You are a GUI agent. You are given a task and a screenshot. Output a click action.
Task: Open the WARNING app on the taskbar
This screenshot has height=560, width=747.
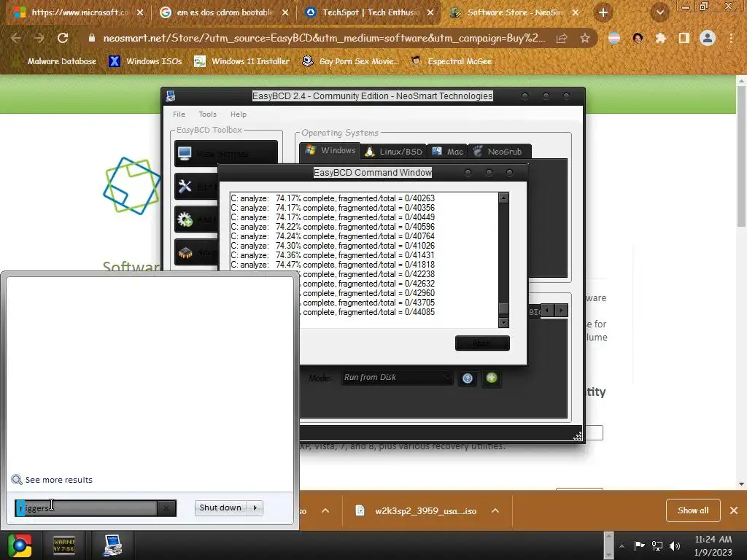[64, 545]
